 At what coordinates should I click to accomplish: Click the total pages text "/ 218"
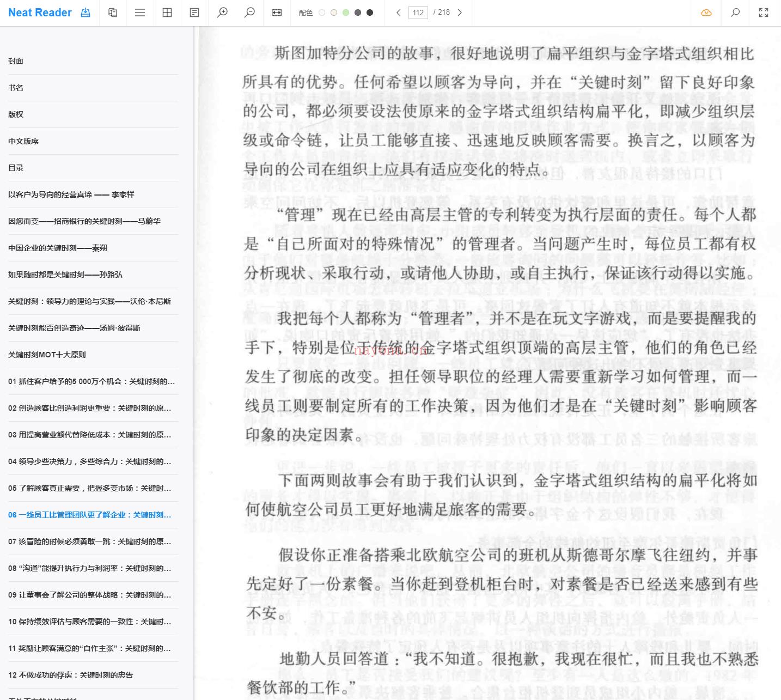coord(442,13)
